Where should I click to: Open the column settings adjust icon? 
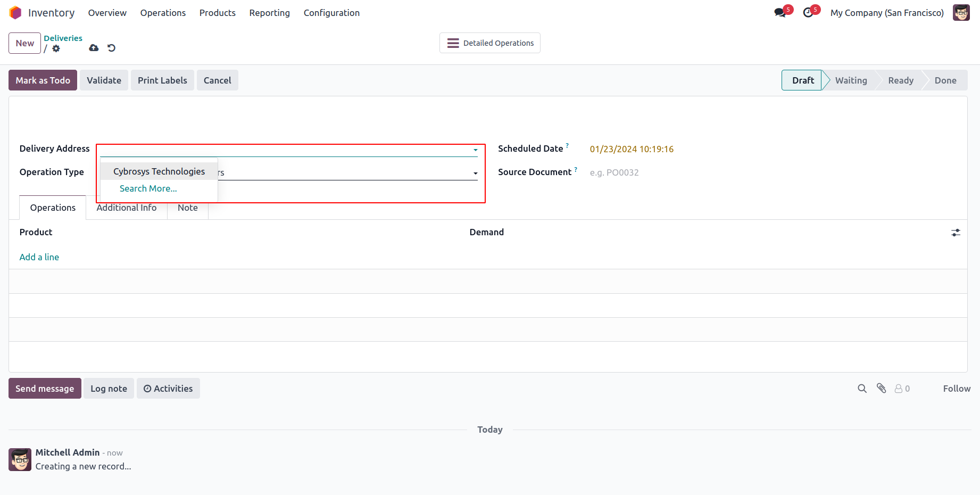coord(956,233)
